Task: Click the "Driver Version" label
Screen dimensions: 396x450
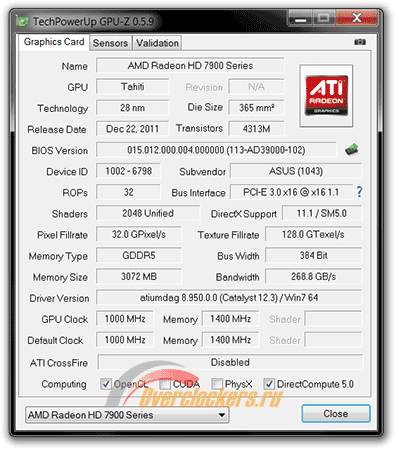Action: tap(59, 298)
